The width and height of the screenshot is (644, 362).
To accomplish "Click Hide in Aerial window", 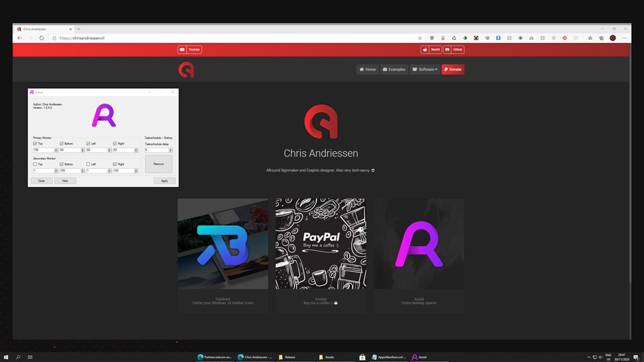I will pos(65,181).
